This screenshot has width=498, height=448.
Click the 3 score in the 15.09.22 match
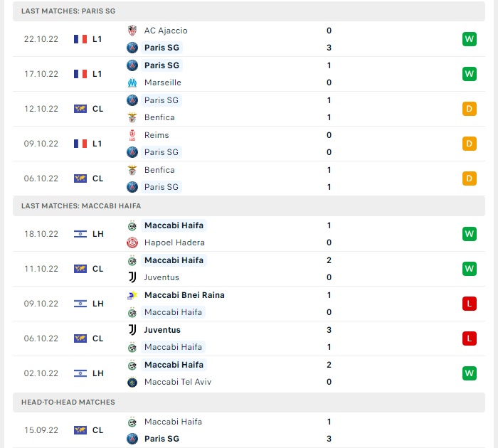point(329,439)
